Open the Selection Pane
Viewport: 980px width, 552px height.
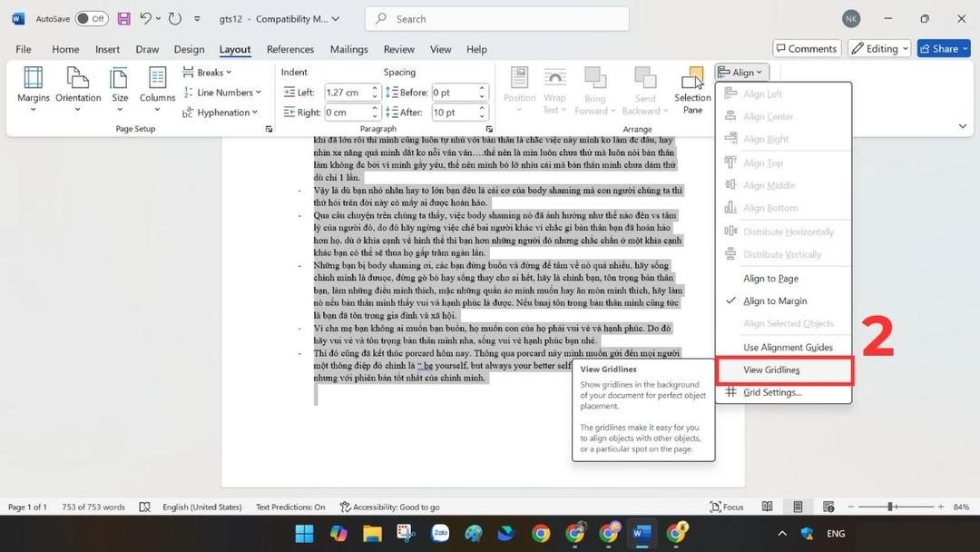[692, 88]
